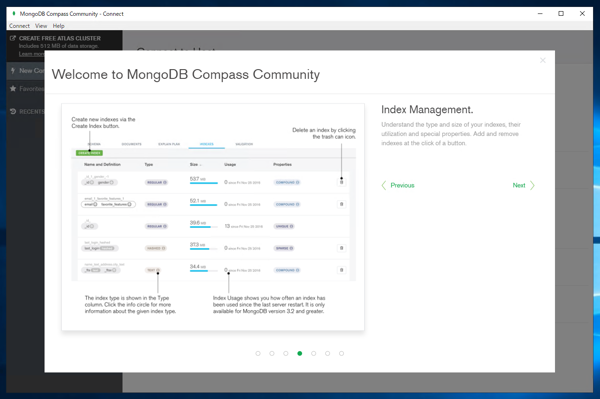The width and height of the screenshot is (600, 399).
Task: Click the lightning bolt New Connection icon
Action: coord(13,71)
